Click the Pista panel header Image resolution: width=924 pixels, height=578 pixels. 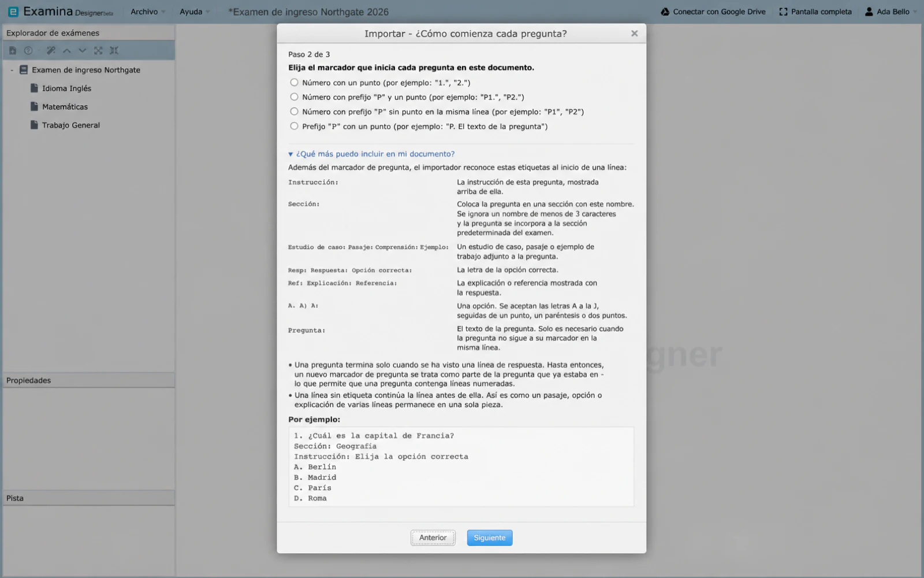(x=89, y=498)
